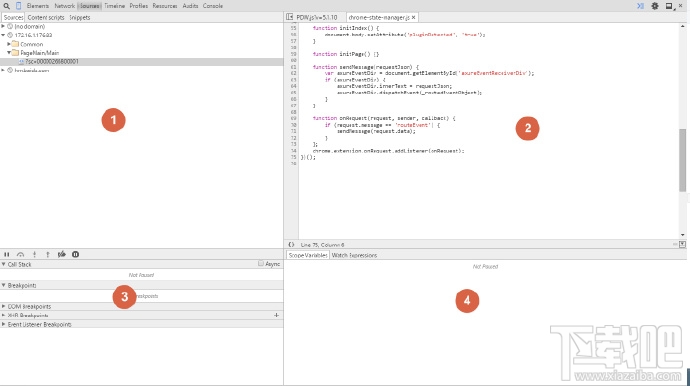Add XHR breakpoint with plus button
Screen dimensions: 690x386
pos(276,315)
